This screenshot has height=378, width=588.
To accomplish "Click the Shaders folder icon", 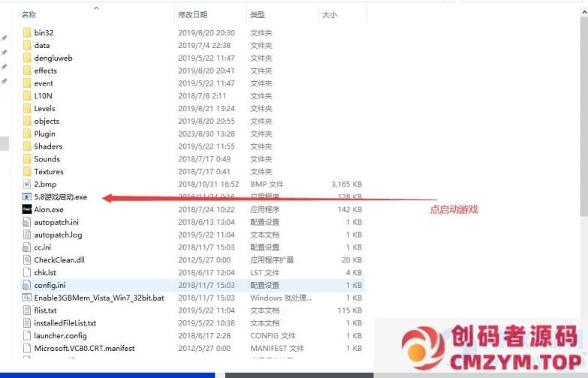I will 27,147.
